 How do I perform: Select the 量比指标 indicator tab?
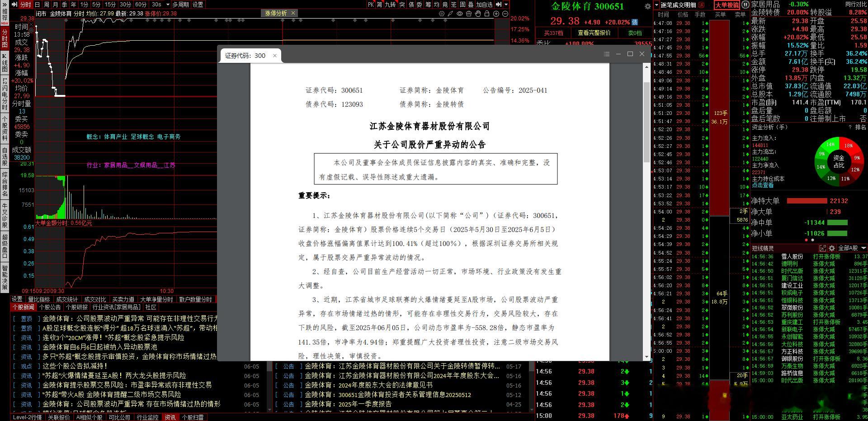39,299
